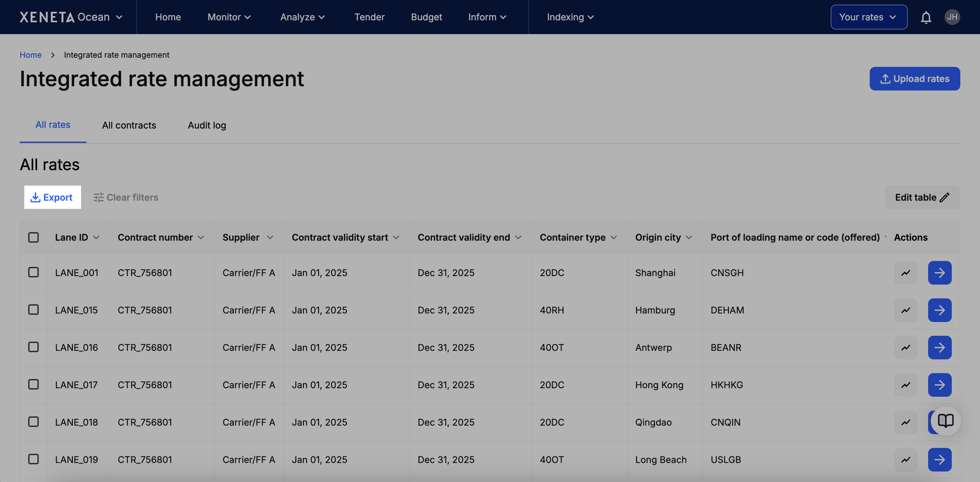Open arrow button for LANE_017 row
980x482 pixels.
[x=939, y=385]
